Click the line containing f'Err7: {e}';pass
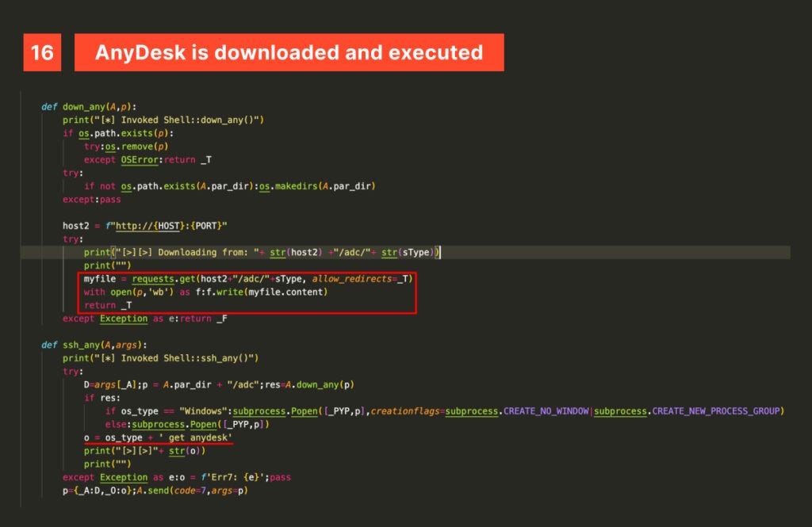The height and width of the screenshot is (527, 812). tap(177, 477)
